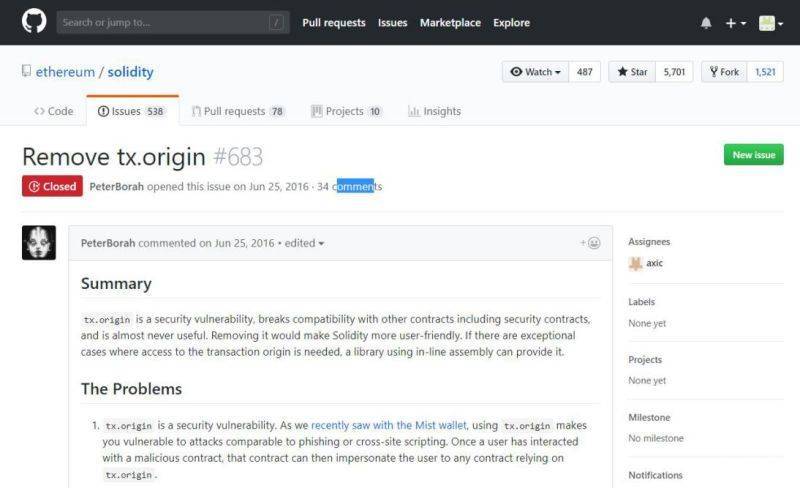
Task: Switch to the Projects tab
Action: 346,111
